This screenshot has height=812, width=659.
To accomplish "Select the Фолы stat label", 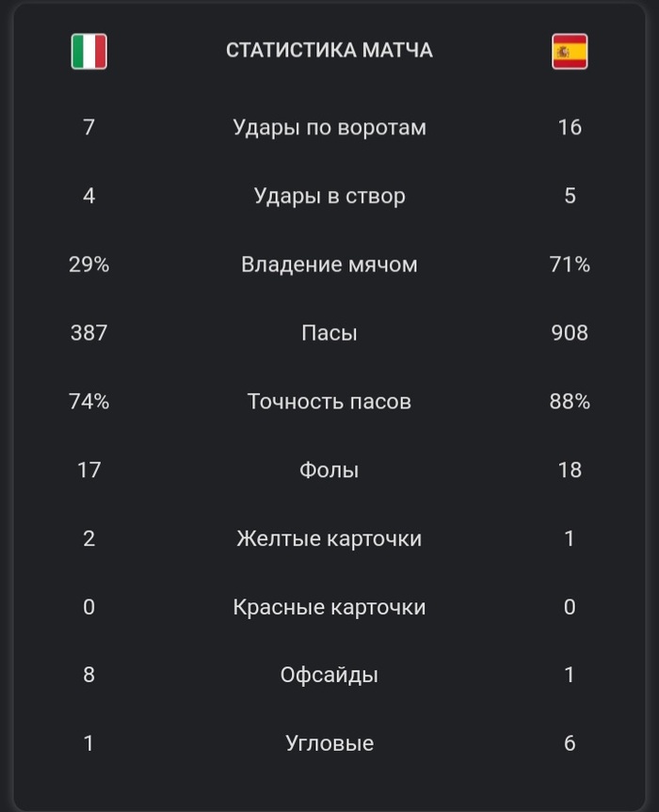I will pyautogui.click(x=329, y=470).
